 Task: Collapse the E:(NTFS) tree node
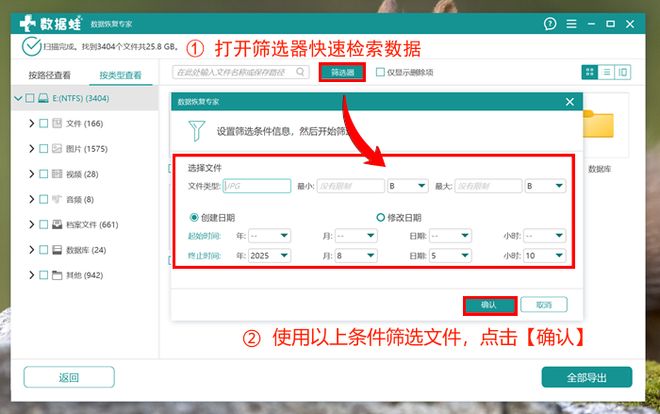(18, 98)
